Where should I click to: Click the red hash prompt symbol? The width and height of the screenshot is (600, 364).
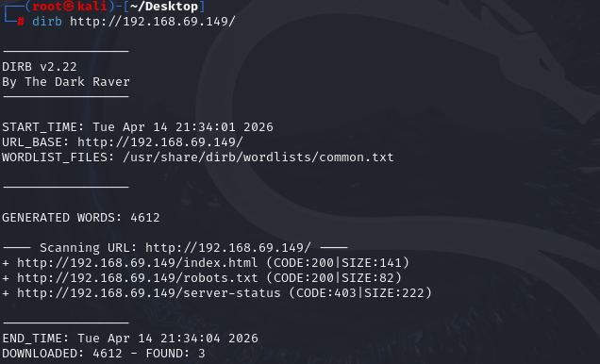[x=21, y=22]
